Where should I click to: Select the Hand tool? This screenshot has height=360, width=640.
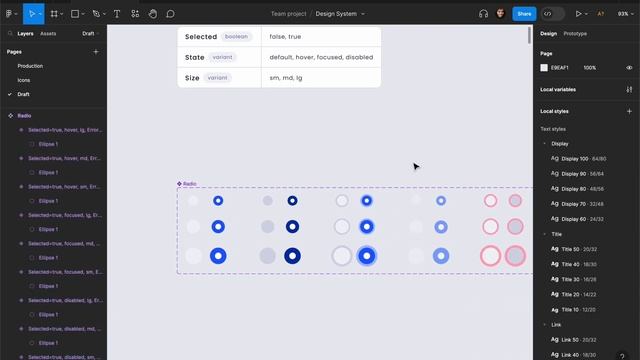tap(153, 14)
